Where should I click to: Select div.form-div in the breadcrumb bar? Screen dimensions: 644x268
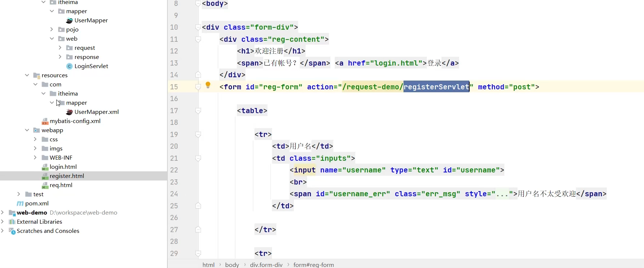click(266, 265)
